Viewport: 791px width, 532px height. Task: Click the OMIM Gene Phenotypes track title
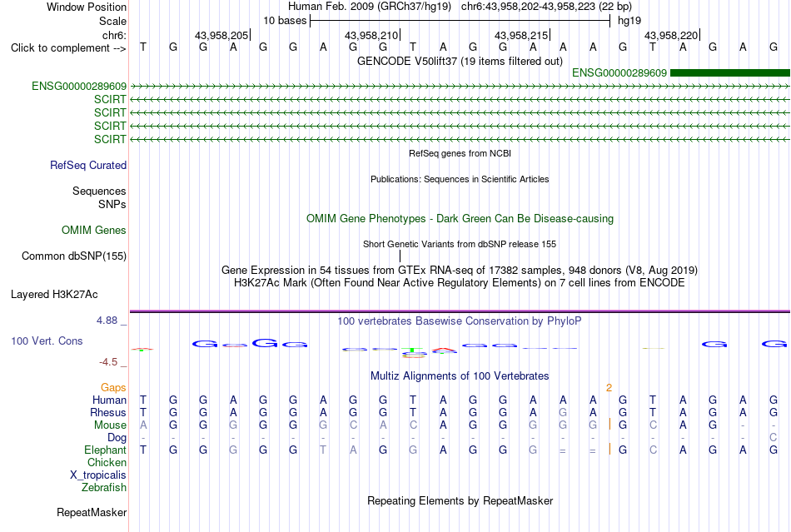[x=460, y=219]
